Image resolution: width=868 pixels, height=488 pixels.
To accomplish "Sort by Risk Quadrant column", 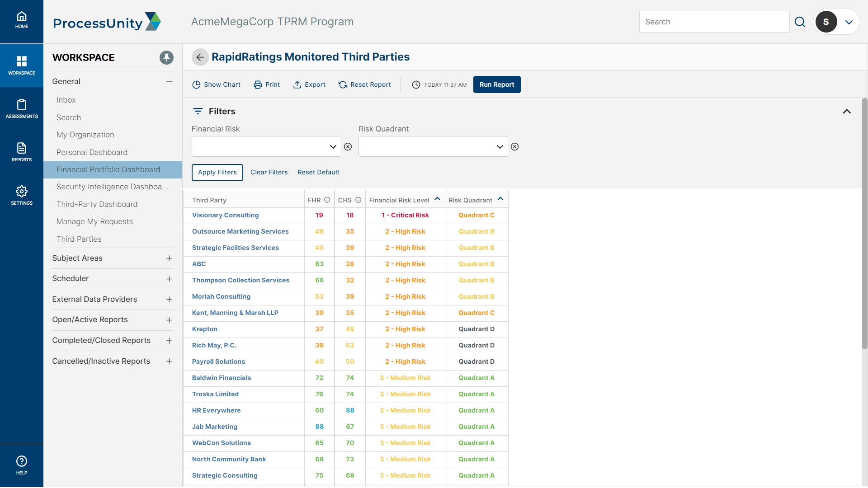I will pyautogui.click(x=476, y=200).
